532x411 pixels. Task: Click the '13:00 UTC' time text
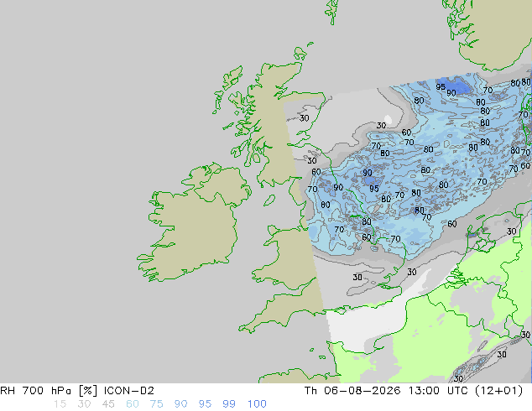click(x=440, y=391)
